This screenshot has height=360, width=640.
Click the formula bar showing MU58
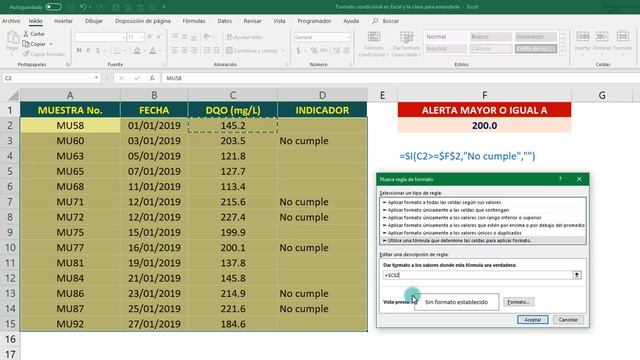point(400,78)
